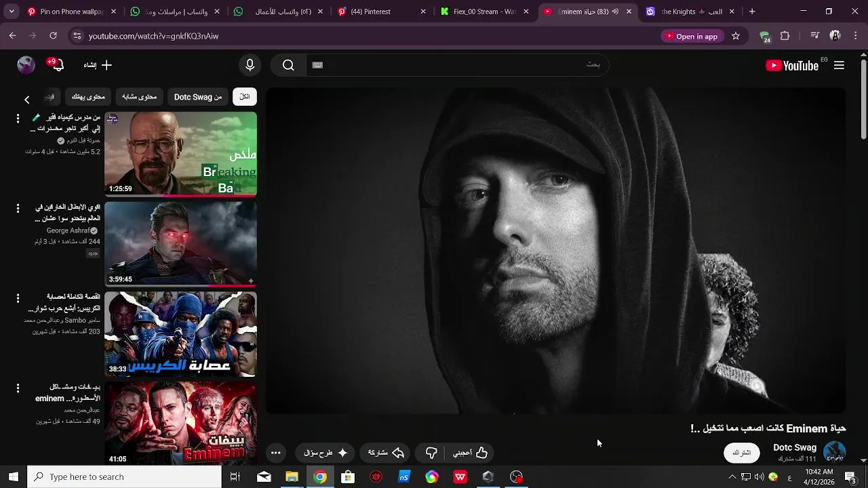
Task: Open the Eminem beefs 41:05 video thumbnail
Action: tap(180, 423)
